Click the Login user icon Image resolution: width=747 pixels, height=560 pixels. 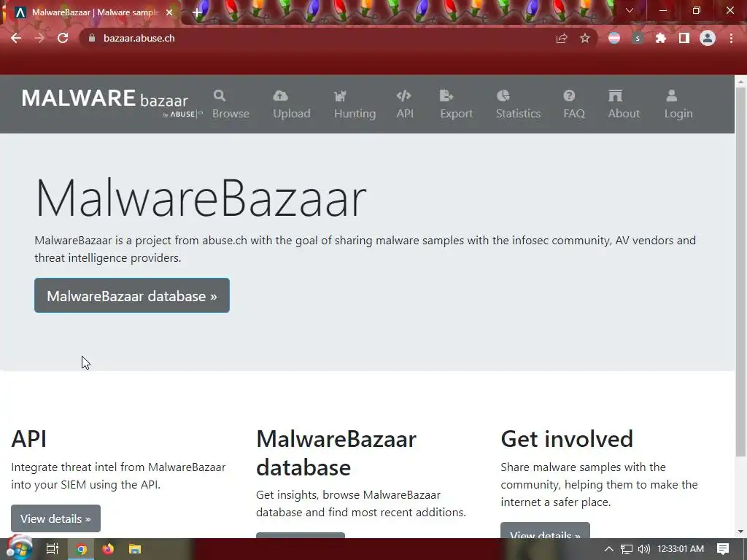pos(671,96)
